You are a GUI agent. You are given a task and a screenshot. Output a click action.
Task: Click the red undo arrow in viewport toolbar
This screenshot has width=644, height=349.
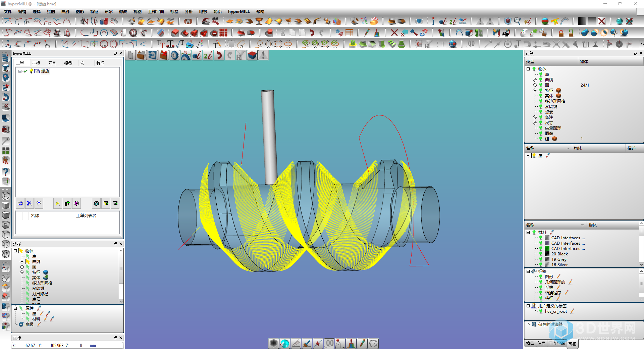219,55
